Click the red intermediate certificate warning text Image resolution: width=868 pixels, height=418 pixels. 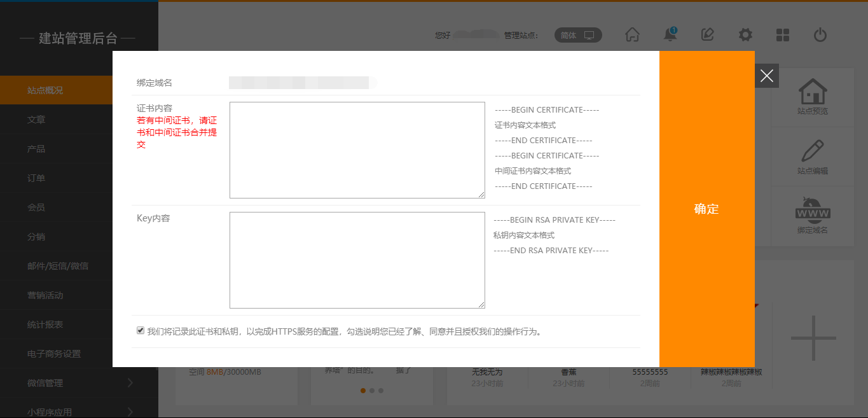pos(177,132)
